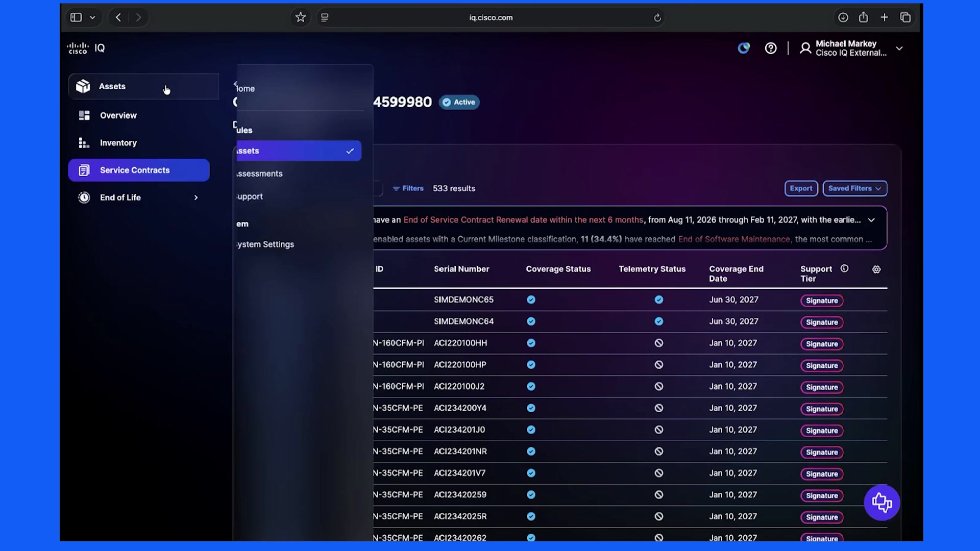
Task: Open the Saved Filters dropdown
Action: (854, 188)
